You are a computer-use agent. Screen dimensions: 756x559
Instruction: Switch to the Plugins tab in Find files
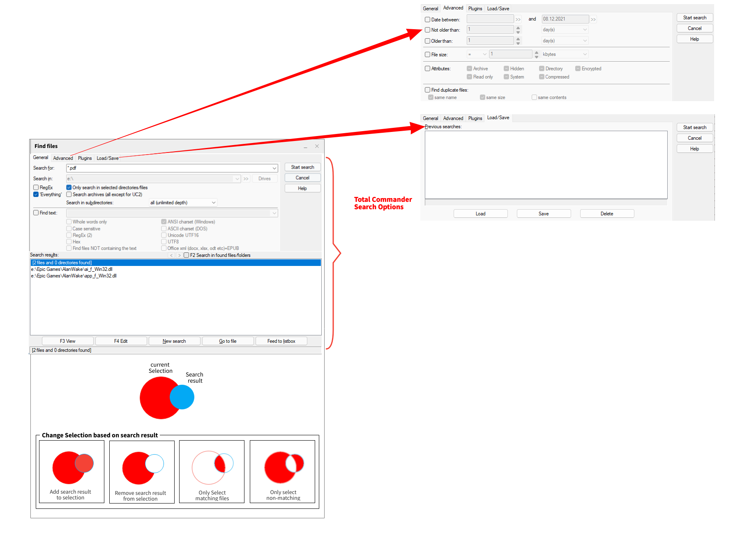pyautogui.click(x=85, y=158)
